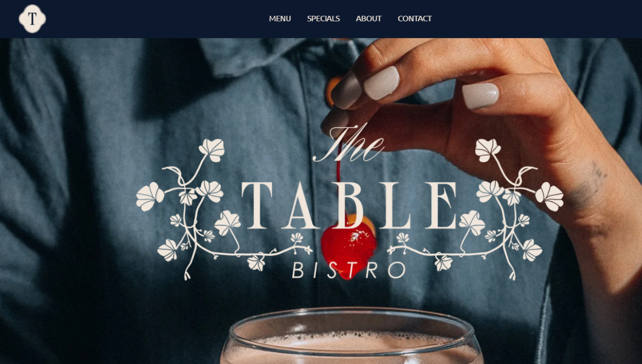The width and height of the screenshot is (642, 364).
Task: Click the red cherry above the glass
Action: point(349,246)
